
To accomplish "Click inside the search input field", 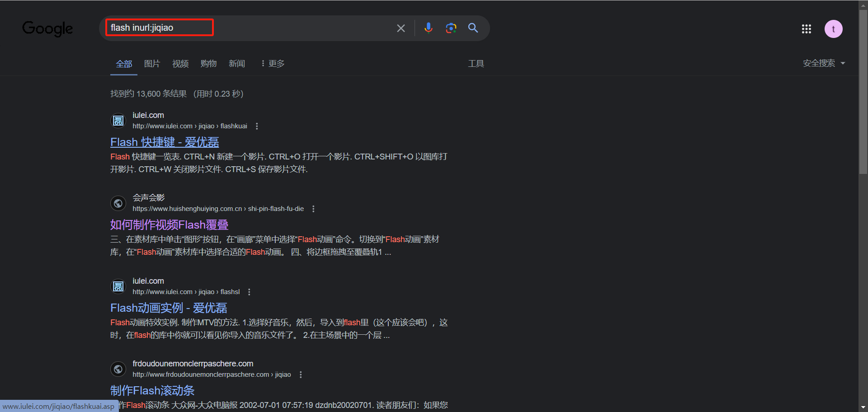I will point(249,28).
